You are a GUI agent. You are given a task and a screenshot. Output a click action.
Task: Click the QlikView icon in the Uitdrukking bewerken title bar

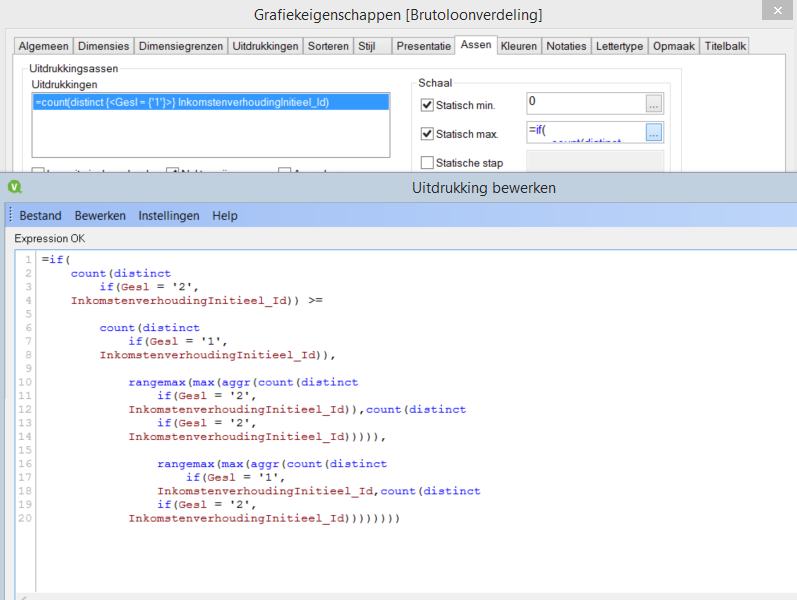pyautogui.click(x=14, y=187)
